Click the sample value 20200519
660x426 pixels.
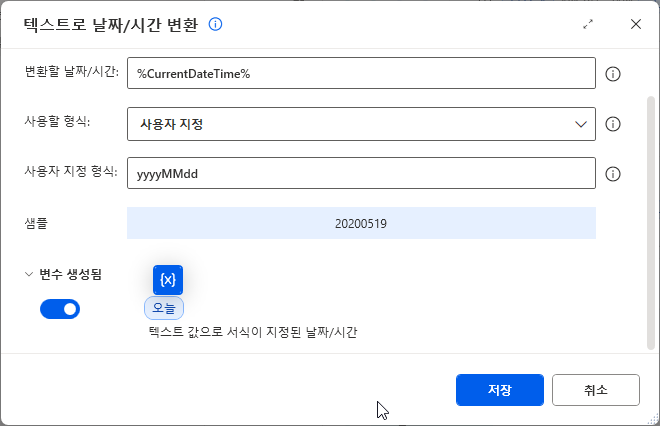pos(361,223)
